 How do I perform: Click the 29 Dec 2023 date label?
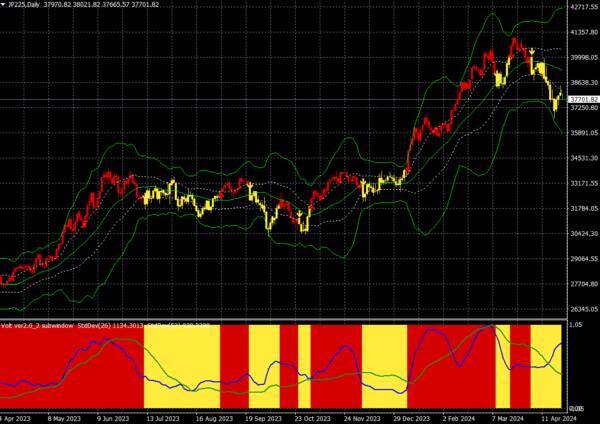click(411, 419)
